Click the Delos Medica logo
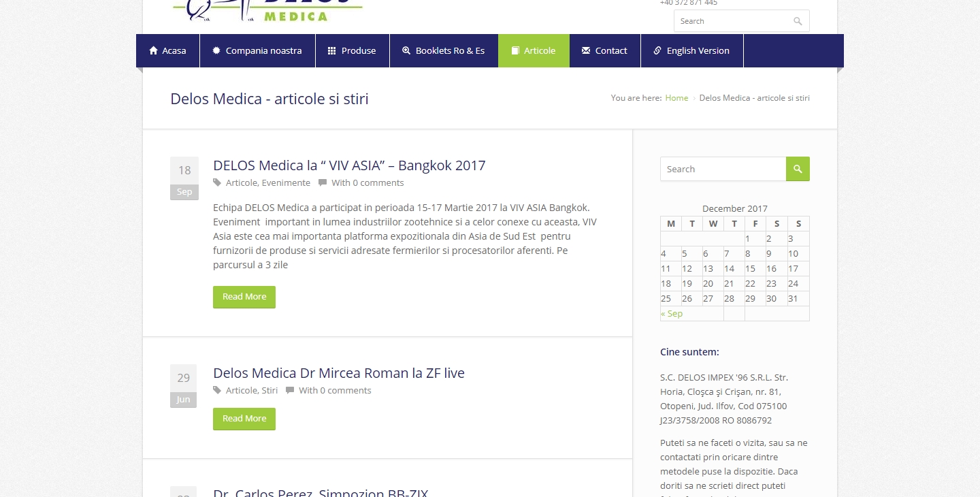Image resolution: width=980 pixels, height=497 pixels. [x=268, y=8]
